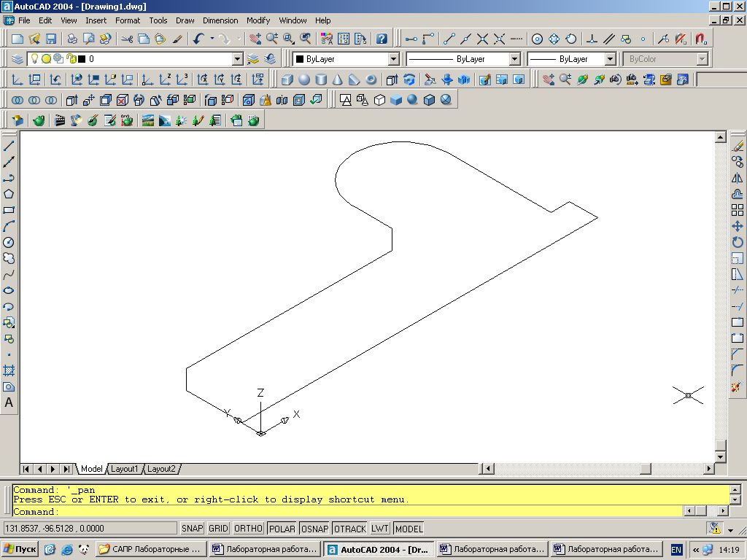Image resolution: width=747 pixels, height=560 pixels.
Task: Select the Polygon draw tool
Action: (9, 194)
